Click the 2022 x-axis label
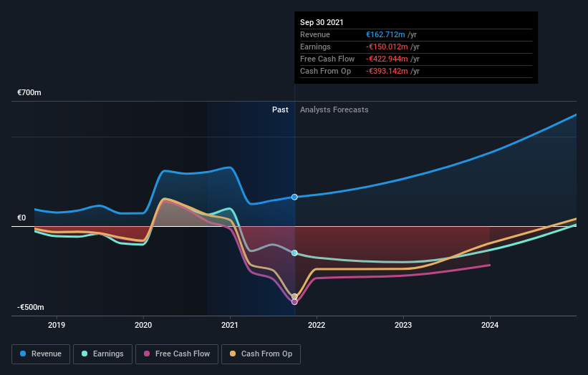Viewport: 588px width, 375px height. (x=317, y=325)
